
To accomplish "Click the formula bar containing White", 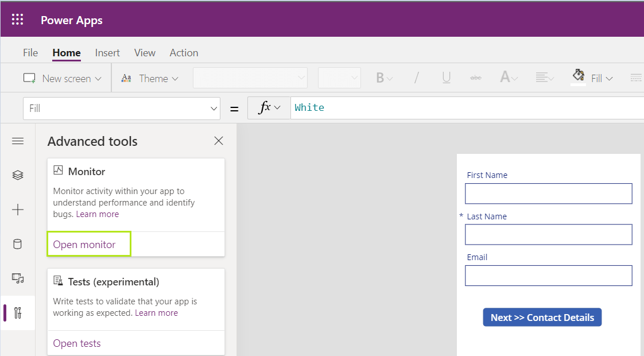I will pos(467,108).
